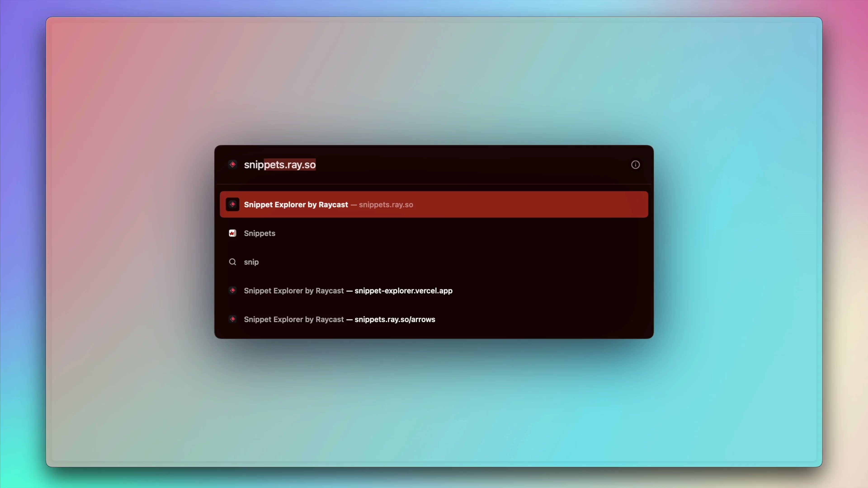Click the 'Snippet Explorer by Raycast' title of vercel result
The height and width of the screenshot is (488, 868).
point(293,291)
